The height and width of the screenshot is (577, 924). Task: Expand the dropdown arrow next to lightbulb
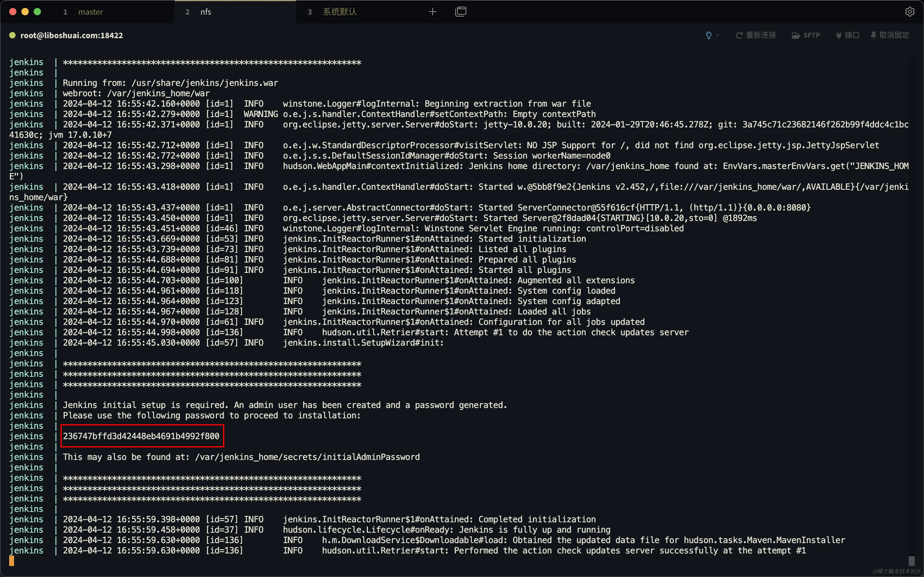(717, 35)
